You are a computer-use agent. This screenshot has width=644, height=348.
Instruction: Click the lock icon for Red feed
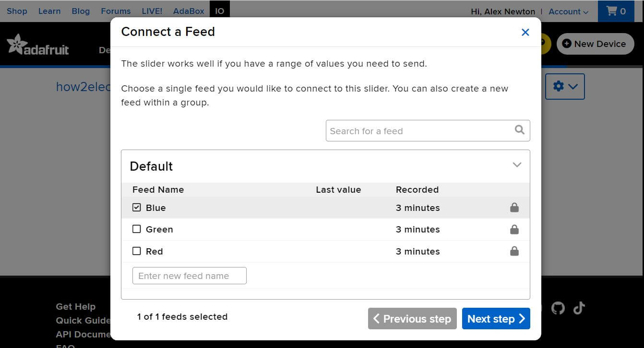[514, 251]
